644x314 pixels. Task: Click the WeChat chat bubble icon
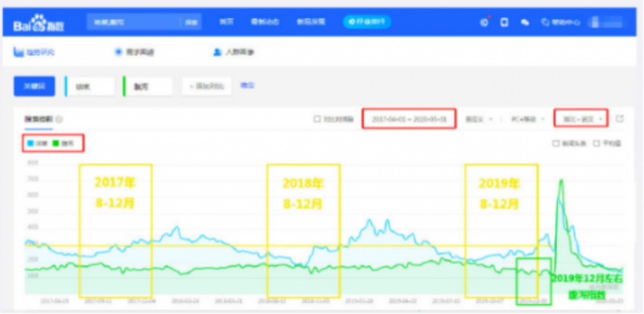coord(525,23)
